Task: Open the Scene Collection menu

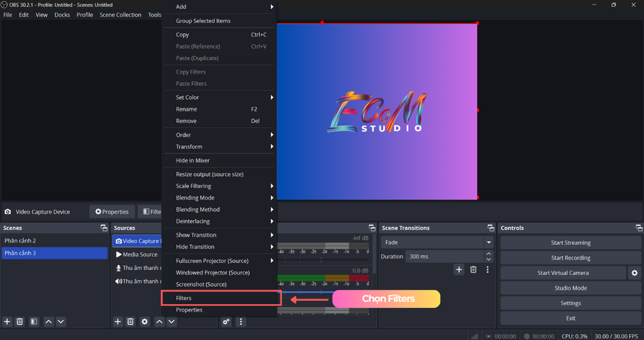Action: point(120,15)
